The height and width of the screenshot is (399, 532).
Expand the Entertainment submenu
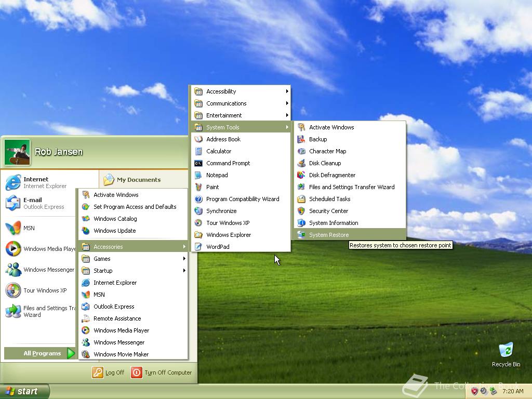[241, 115]
